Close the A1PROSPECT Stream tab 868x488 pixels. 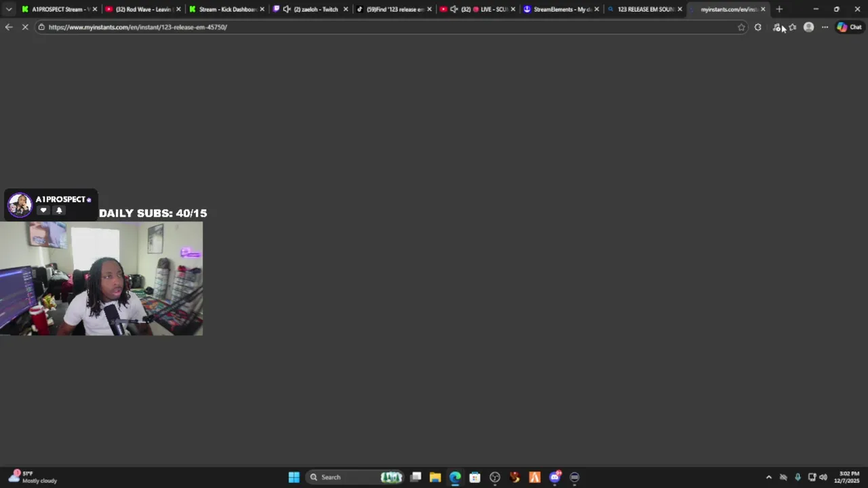click(95, 9)
